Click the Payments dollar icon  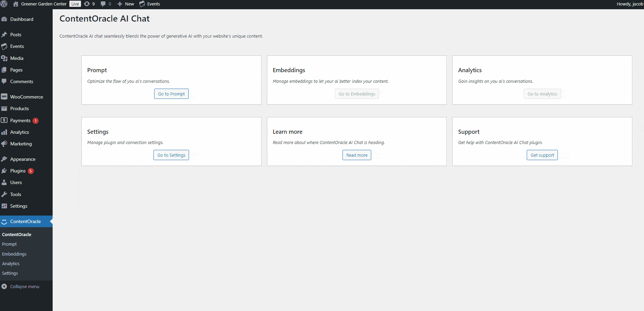[x=4, y=120]
